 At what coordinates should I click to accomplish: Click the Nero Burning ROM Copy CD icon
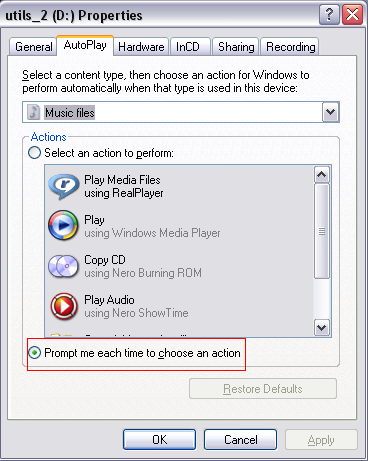click(x=63, y=266)
